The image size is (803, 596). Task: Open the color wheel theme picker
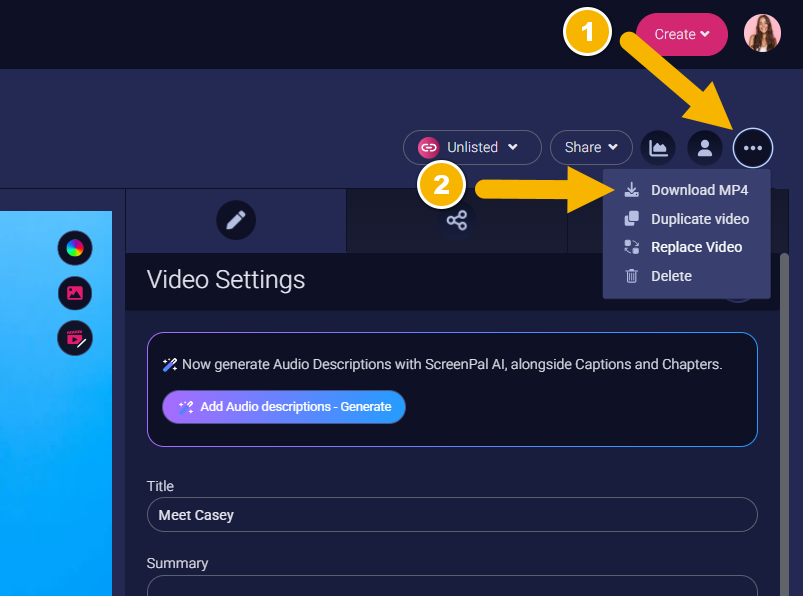(x=75, y=248)
